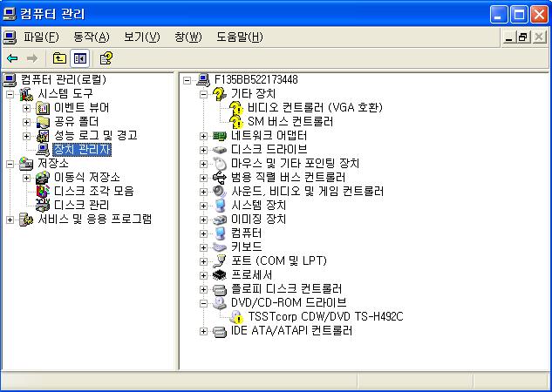Click the 디스크 관리 icon

[43, 206]
